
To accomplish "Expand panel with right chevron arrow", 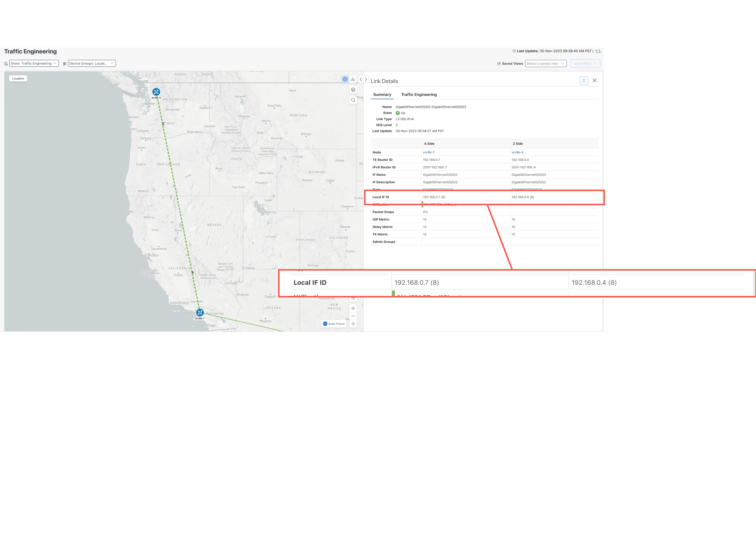I will pyautogui.click(x=366, y=79).
